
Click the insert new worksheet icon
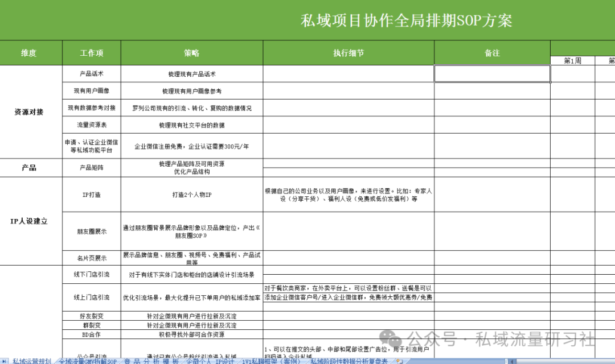pyautogui.click(x=400, y=361)
